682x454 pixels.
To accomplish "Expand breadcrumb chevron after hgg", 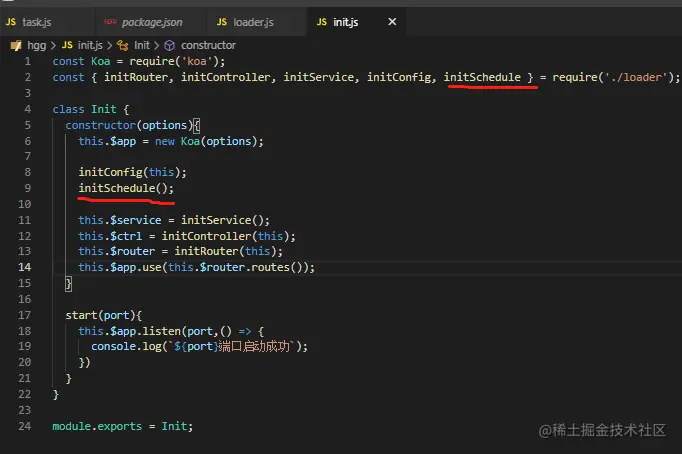I will tap(53, 45).
